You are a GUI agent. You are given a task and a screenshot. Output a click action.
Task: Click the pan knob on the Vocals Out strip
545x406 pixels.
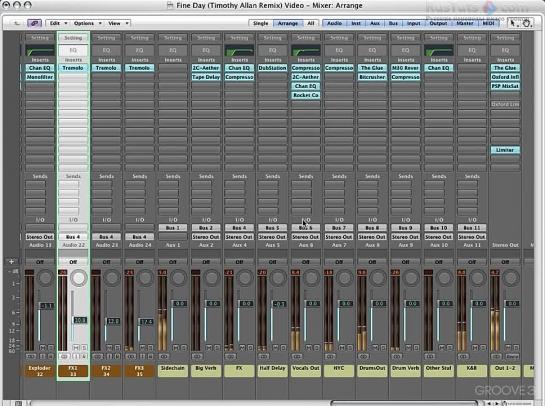point(311,278)
